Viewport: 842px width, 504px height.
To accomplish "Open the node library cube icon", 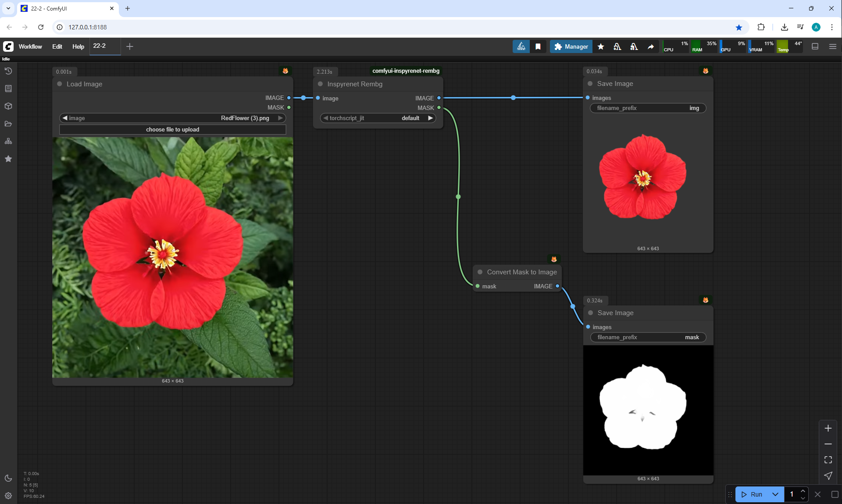I will tap(8, 106).
